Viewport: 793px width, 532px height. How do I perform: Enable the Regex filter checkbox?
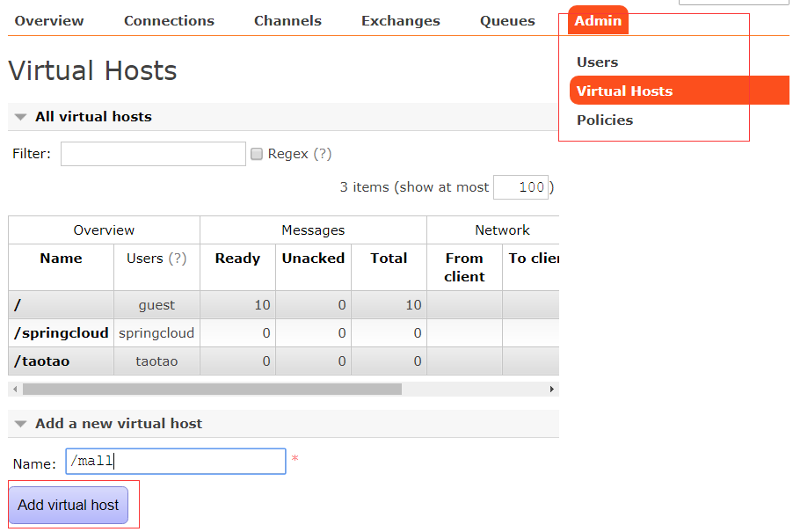[257, 154]
